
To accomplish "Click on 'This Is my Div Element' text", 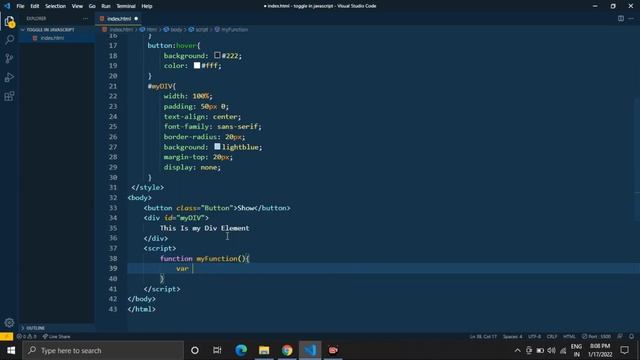I will click(x=204, y=228).
